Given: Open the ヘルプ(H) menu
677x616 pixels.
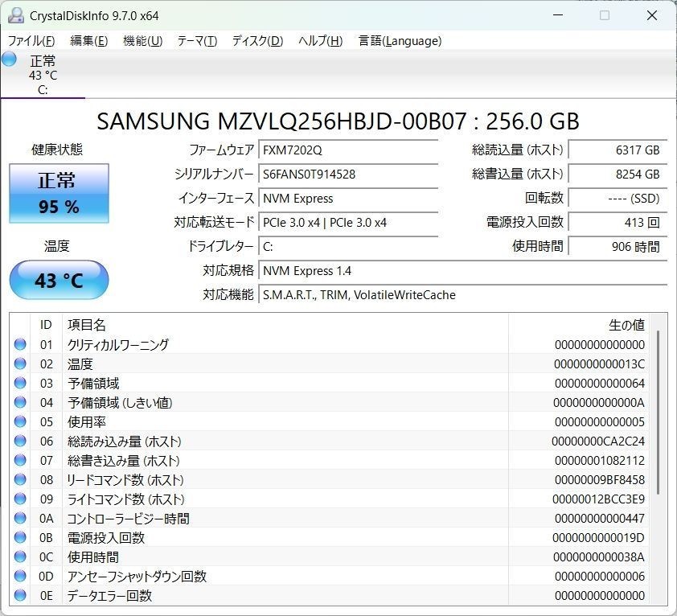Looking at the screenshot, I should click(320, 41).
